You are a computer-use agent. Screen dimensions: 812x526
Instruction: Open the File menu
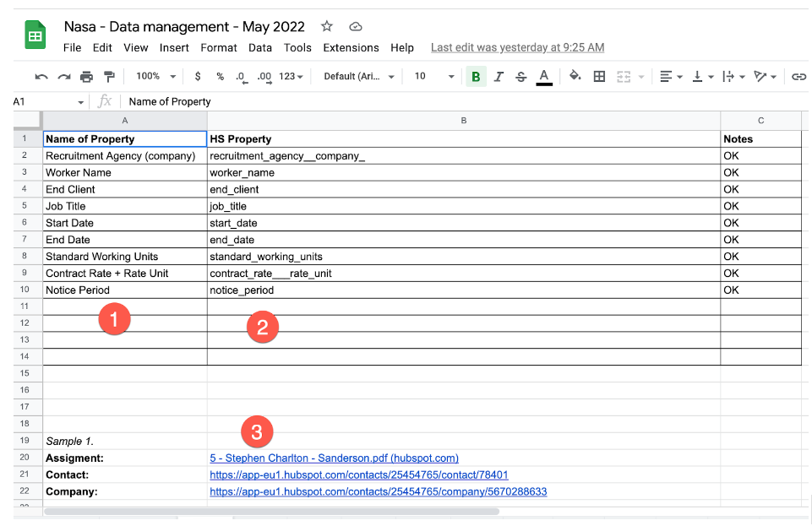(x=72, y=47)
